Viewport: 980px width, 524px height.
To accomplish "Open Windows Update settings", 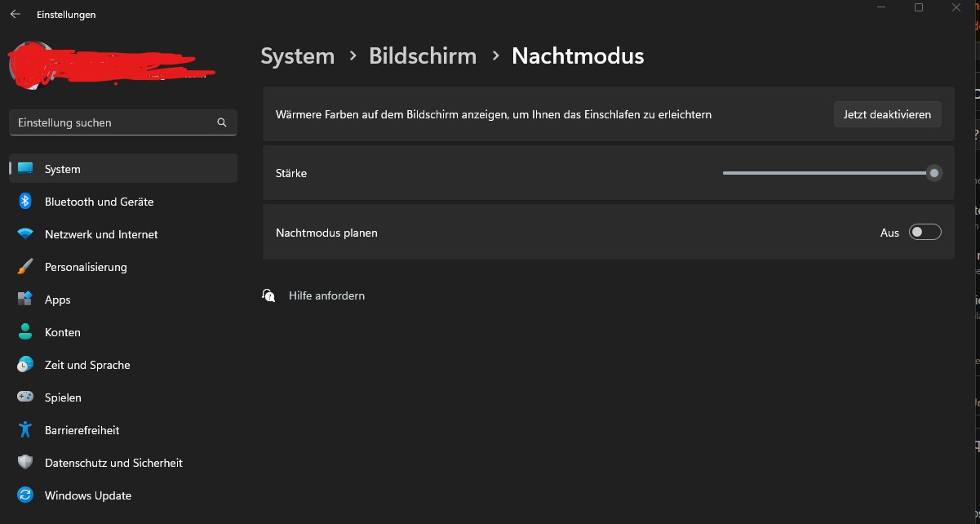I will point(123,495).
